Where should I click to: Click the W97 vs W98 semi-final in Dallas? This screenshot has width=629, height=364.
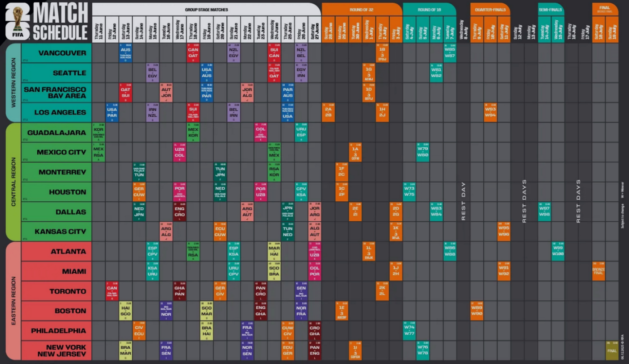pyautogui.click(x=544, y=211)
